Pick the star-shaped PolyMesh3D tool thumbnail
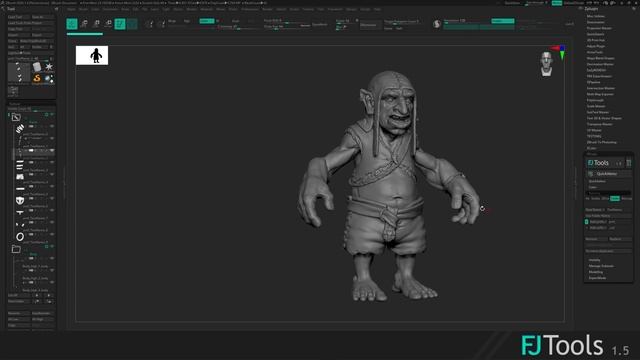 (49, 67)
